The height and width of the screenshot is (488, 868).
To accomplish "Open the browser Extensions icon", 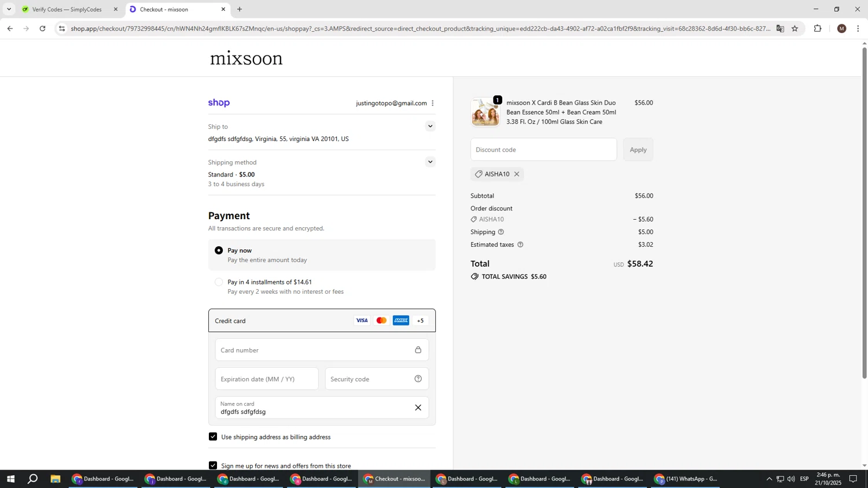I will pyautogui.click(x=818, y=28).
